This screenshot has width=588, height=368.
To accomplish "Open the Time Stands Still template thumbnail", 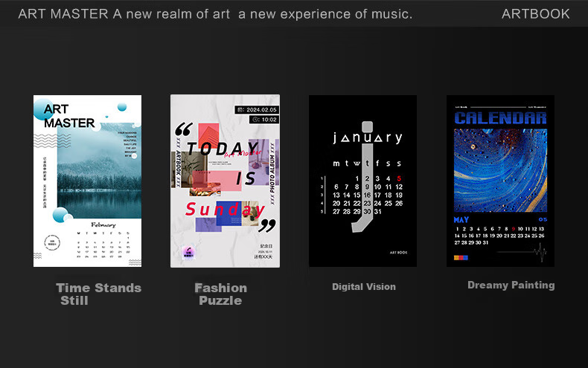I will 87,181.
